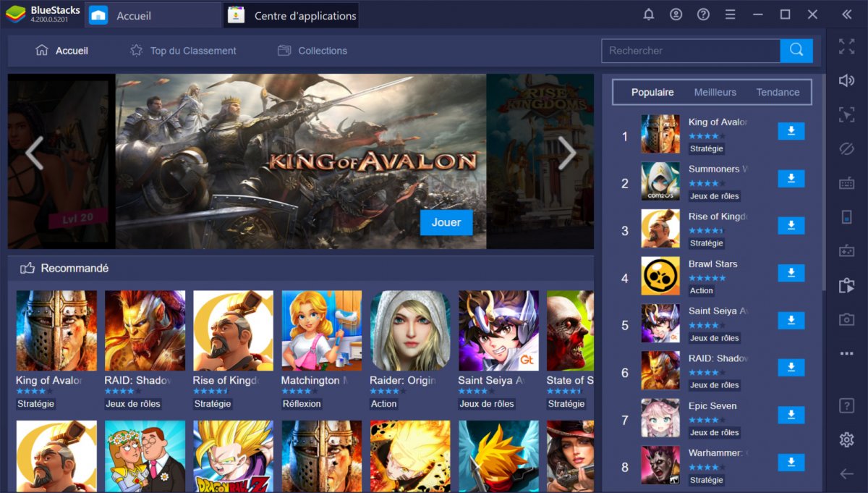This screenshot has height=493, width=868.
Task: Open the Collections section
Action: coord(312,51)
